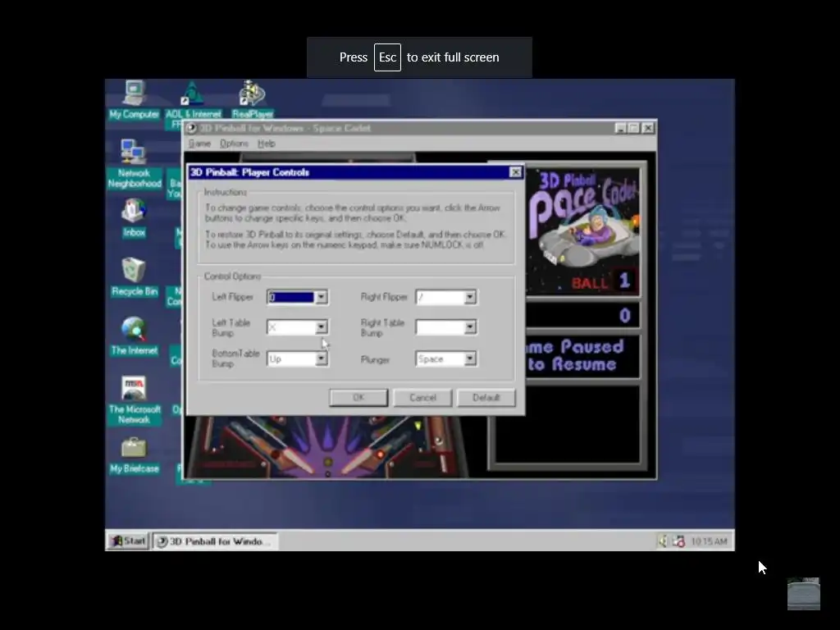Open the Right Flipper key dropdown
Screen dimensions: 840x630
[x=470, y=297]
